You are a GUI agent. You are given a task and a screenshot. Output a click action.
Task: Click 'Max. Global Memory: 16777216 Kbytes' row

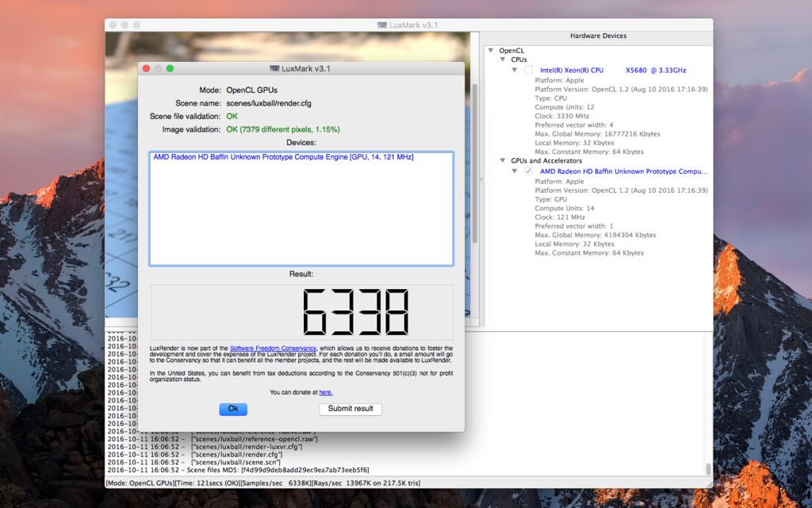click(x=597, y=133)
